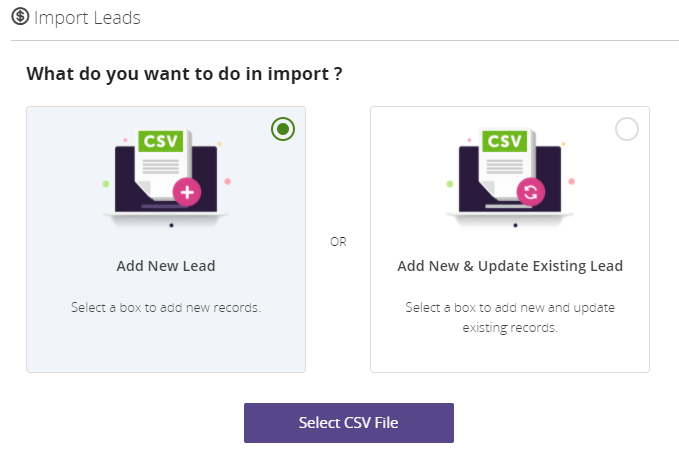
Task: Select the Add New & Update Existing Lead radio button
Action: pyautogui.click(x=627, y=129)
